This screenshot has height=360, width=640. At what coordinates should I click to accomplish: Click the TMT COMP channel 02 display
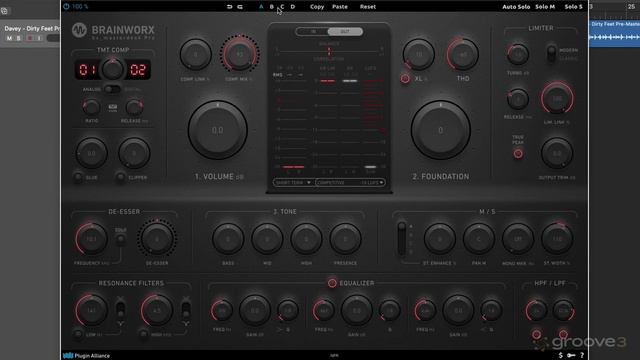coord(138,70)
